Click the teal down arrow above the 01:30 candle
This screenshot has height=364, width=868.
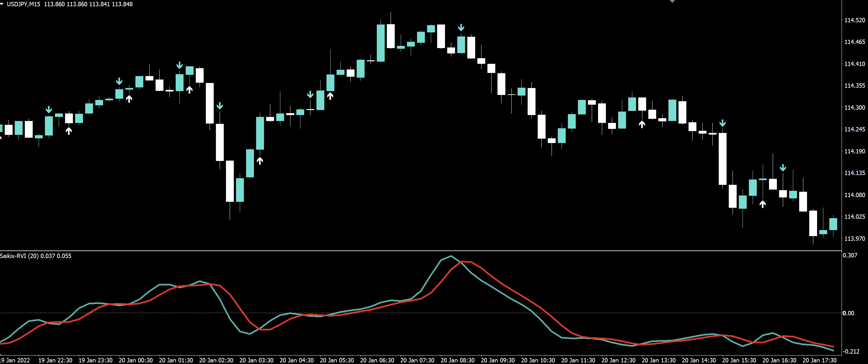179,65
